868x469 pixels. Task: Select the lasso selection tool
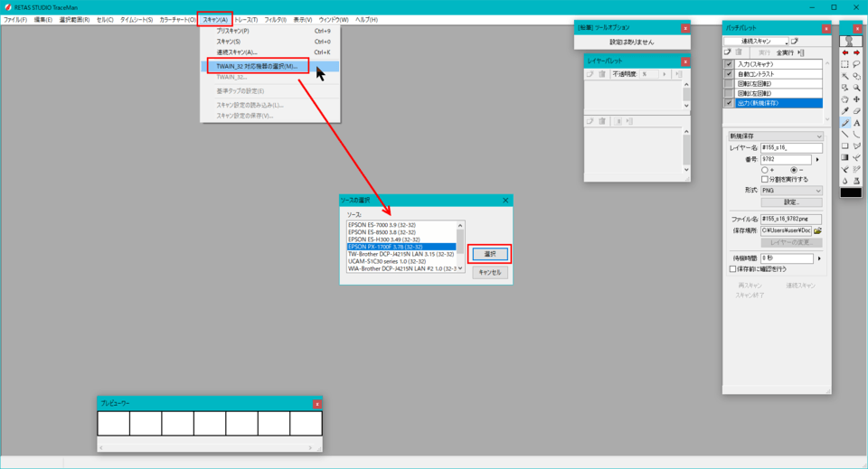pyautogui.click(x=856, y=64)
